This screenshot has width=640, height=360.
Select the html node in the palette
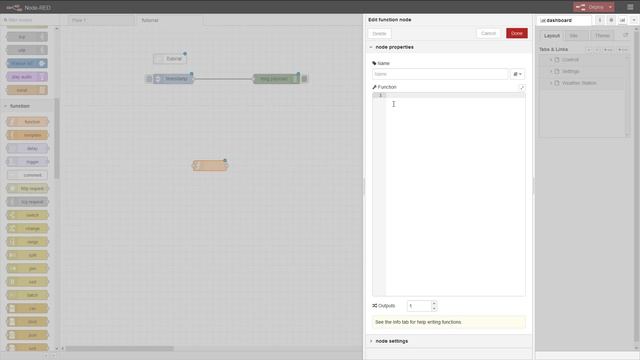(x=27, y=322)
